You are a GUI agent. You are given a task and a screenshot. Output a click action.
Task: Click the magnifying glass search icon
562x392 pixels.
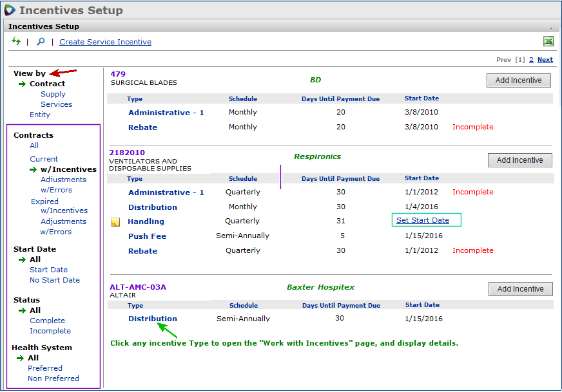coord(41,42)
